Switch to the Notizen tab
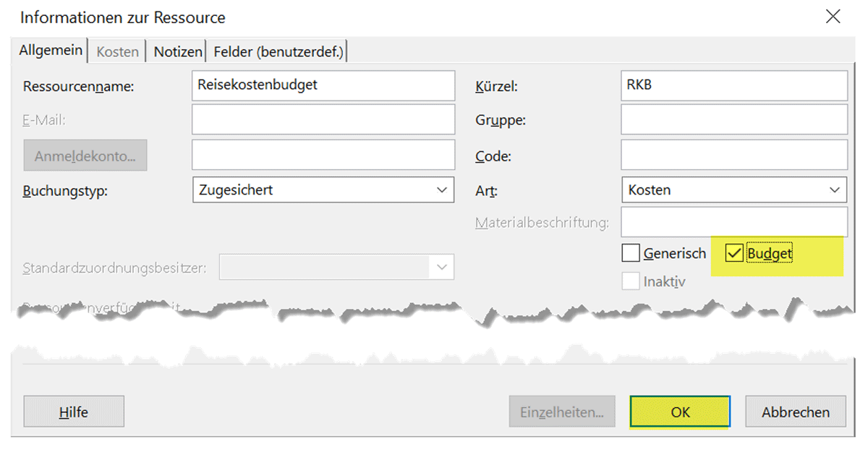 pyautogui.click(x=177, y=52)
